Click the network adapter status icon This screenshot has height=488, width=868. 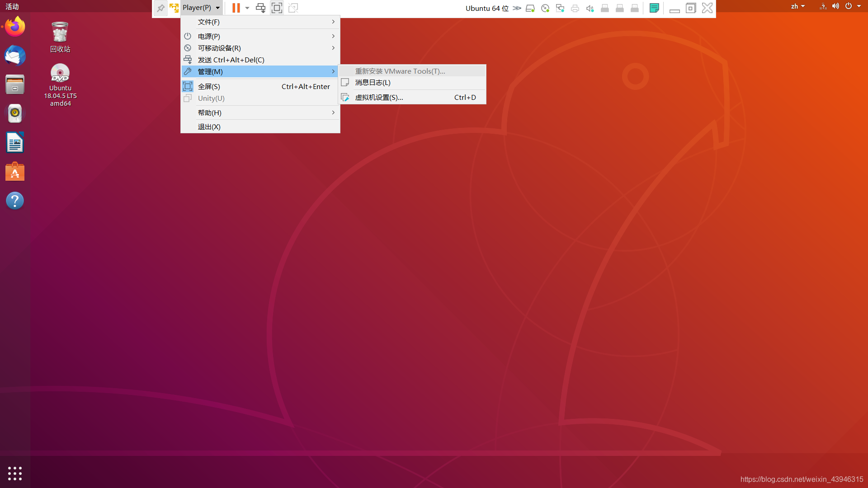pos(560,8)
